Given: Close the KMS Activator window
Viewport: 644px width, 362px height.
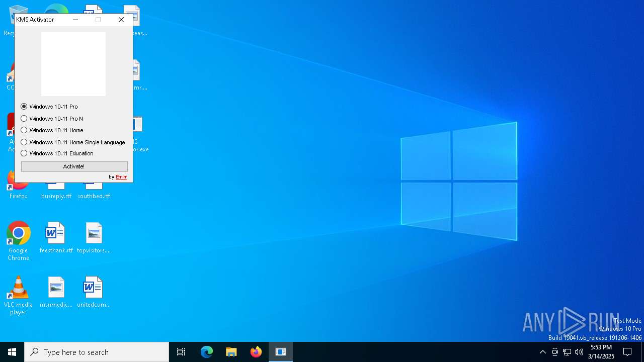Looking at the screenshot, I should click(x=121, y=20).
